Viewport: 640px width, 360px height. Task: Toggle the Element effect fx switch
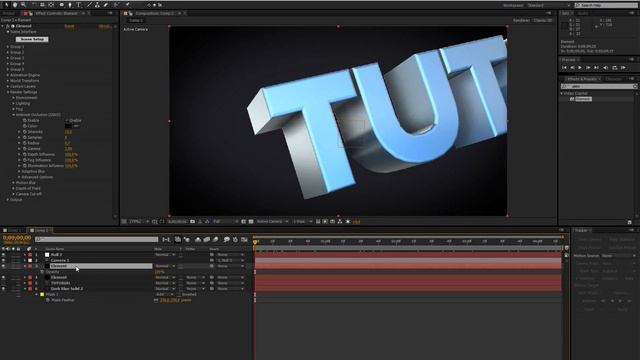[8, 26]
